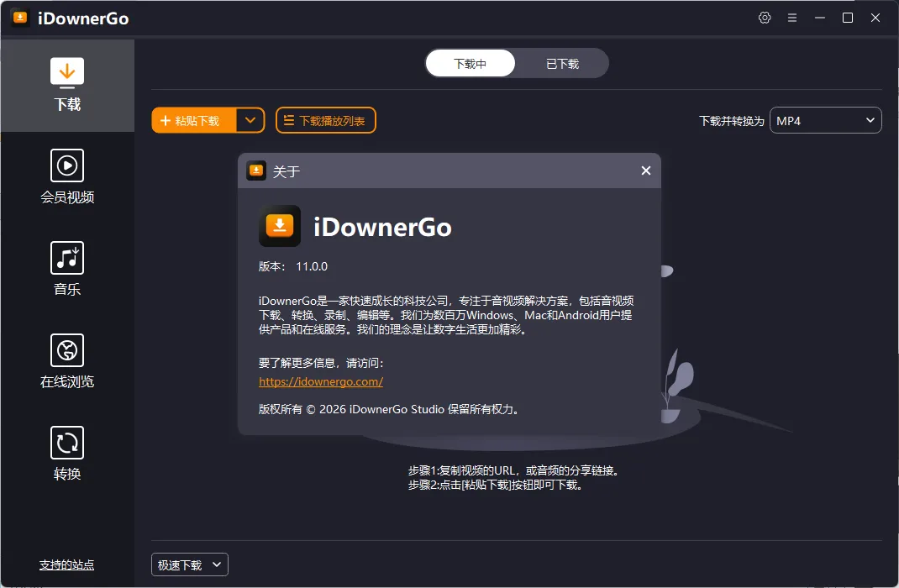
Task: Click the 步骤2 paste download instruction text
Action: click(496, 485)
